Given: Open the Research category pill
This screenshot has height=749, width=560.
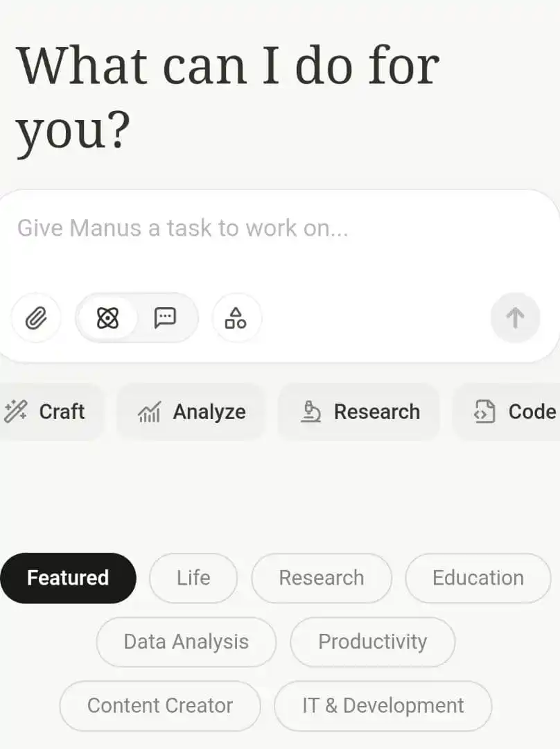Looking at the screenshot, I should (x=322, y=578).
